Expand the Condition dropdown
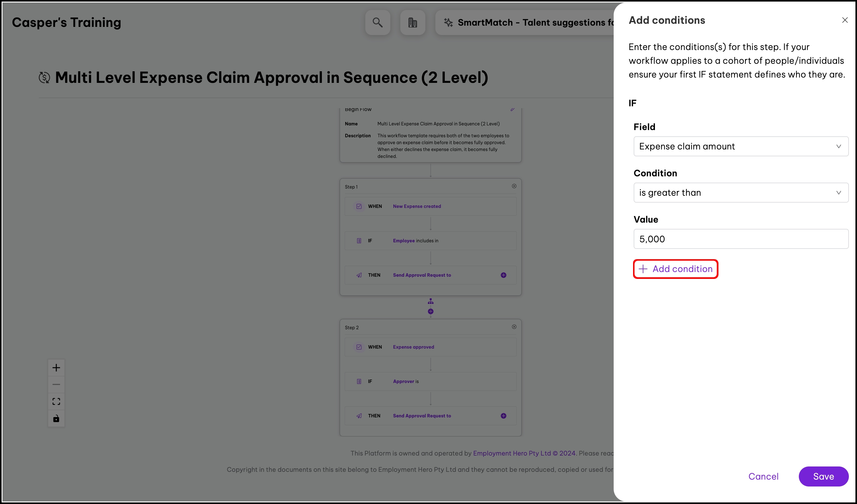857x504 pixels. 741,193
